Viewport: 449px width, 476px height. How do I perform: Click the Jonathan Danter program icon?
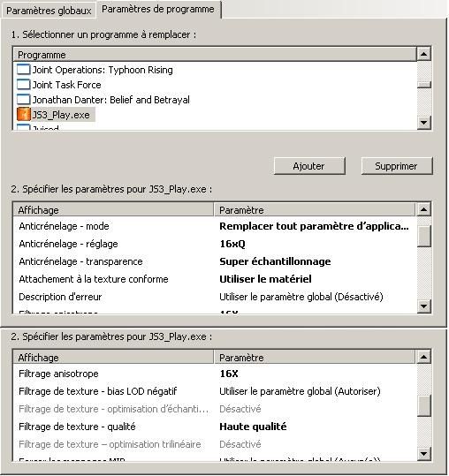23,100
